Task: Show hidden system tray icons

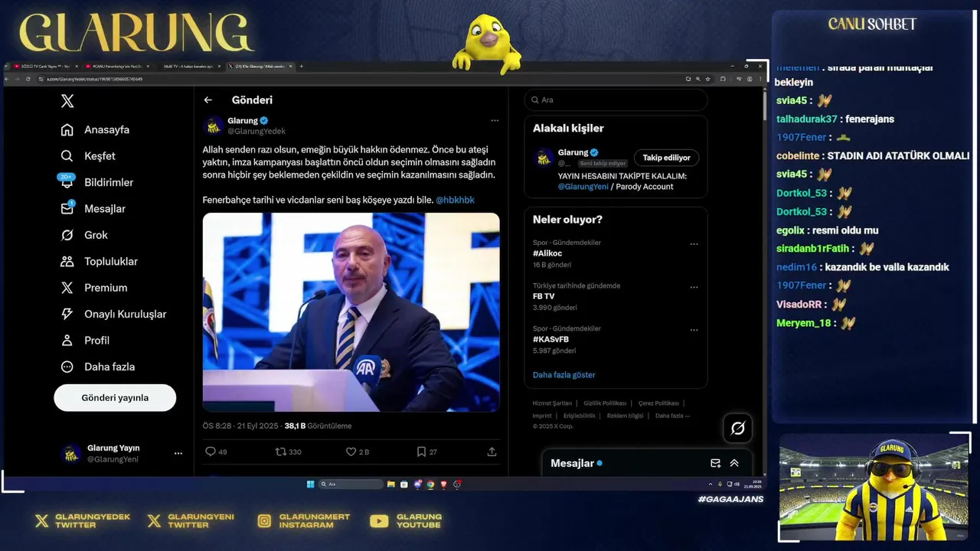Action: 710,484
